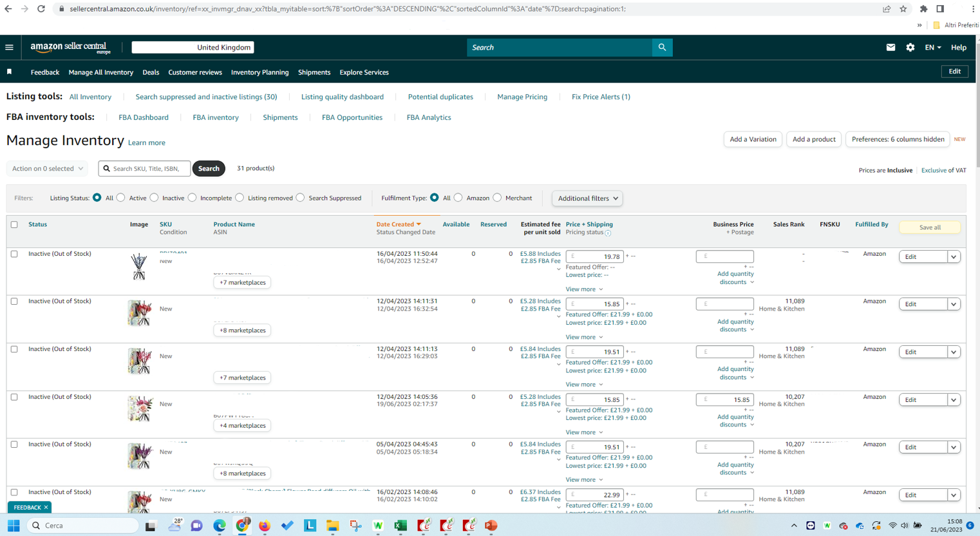Sort by Date Created column
Viewport: 980px width, 536px height.
pyautogui.click(x=398, y=224)
